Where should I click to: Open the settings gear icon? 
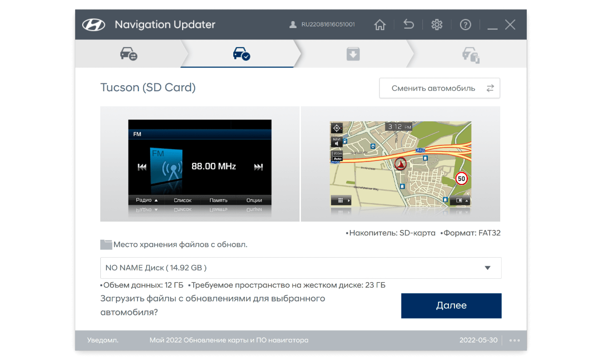click(x=436, y=24)
